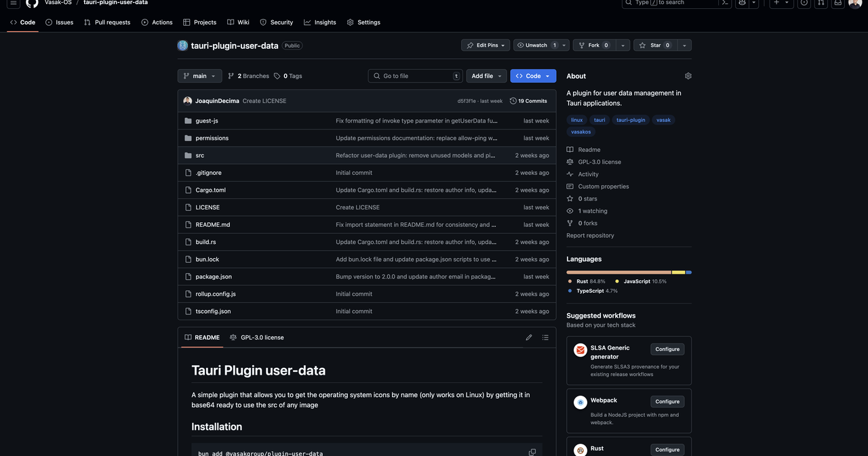Click the Report repository link
Image resolution: width=868 pixels, height=456 pixels.
[590, 236]
